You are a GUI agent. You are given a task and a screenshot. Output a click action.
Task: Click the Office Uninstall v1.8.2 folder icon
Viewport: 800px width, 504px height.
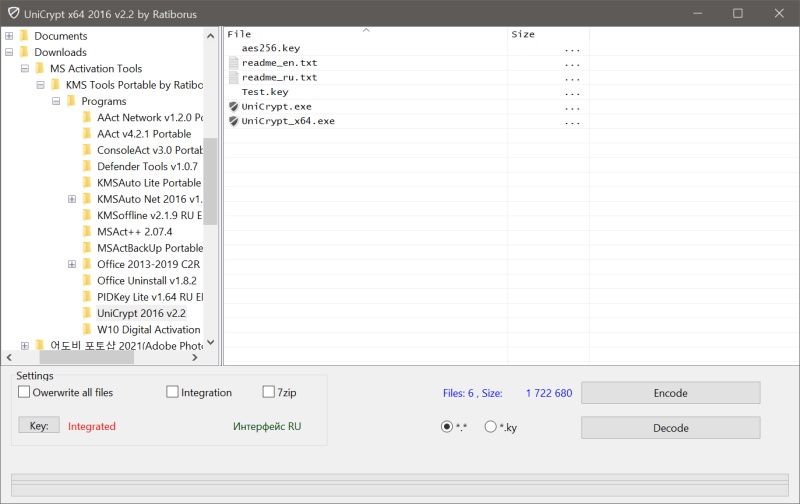point(87,281)
